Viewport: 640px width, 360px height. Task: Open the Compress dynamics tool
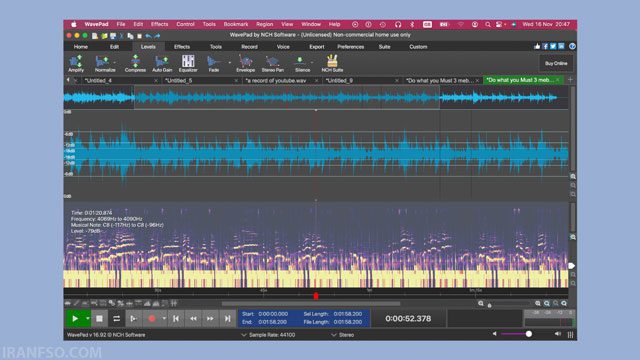click(x=135, y=63)
